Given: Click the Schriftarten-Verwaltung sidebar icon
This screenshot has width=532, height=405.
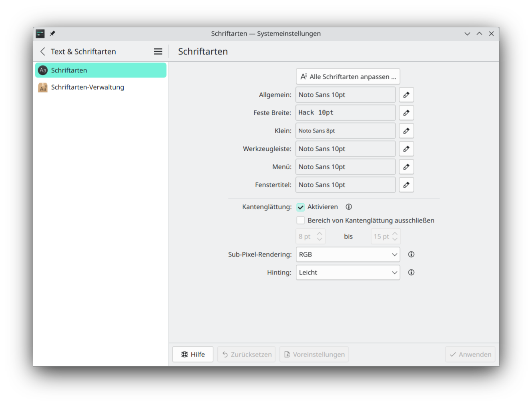Looking at the screenshot, I should (x=43, y=87).
